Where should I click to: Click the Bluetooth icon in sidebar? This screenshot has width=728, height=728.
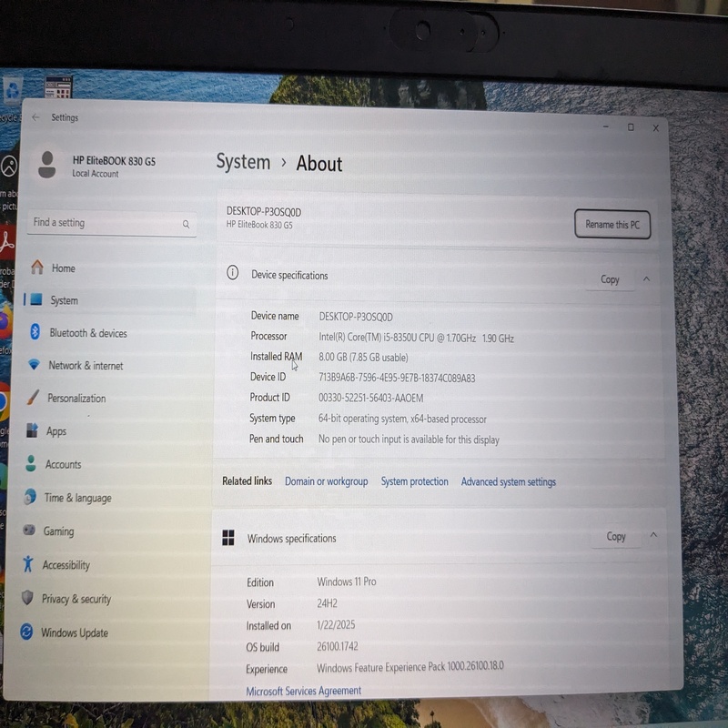pos(35,331)
